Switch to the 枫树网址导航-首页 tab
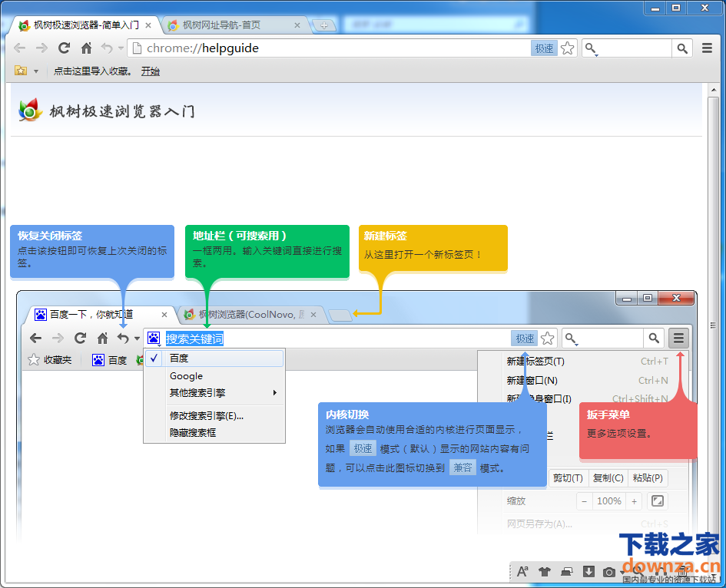 click(227, 25)
